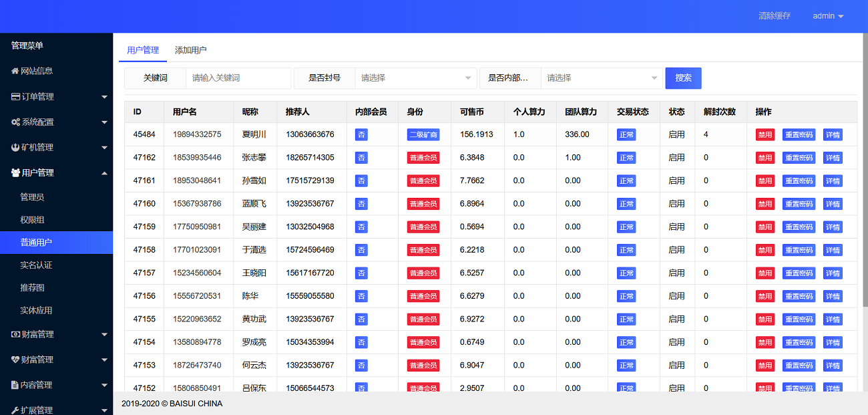This screenshot has width=868, height=415.
Task: Click the document icon beside 内容管理
Action: (15, 385)
